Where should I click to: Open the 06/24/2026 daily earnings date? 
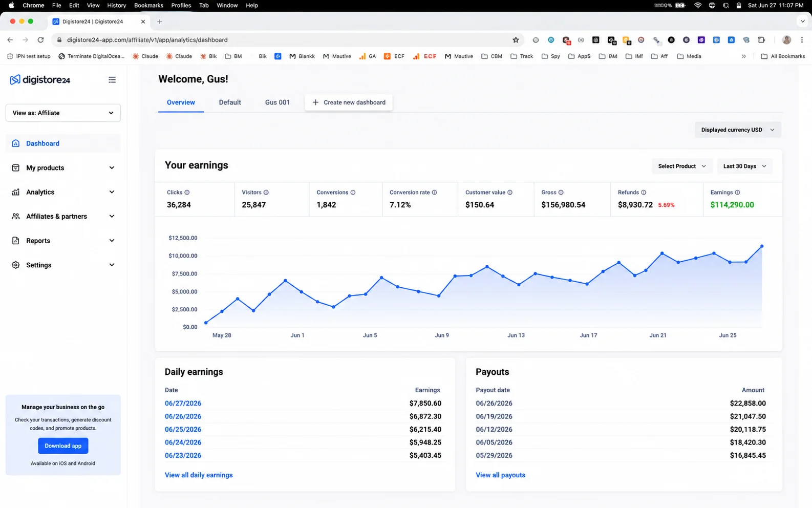click(x=183, y=442)
